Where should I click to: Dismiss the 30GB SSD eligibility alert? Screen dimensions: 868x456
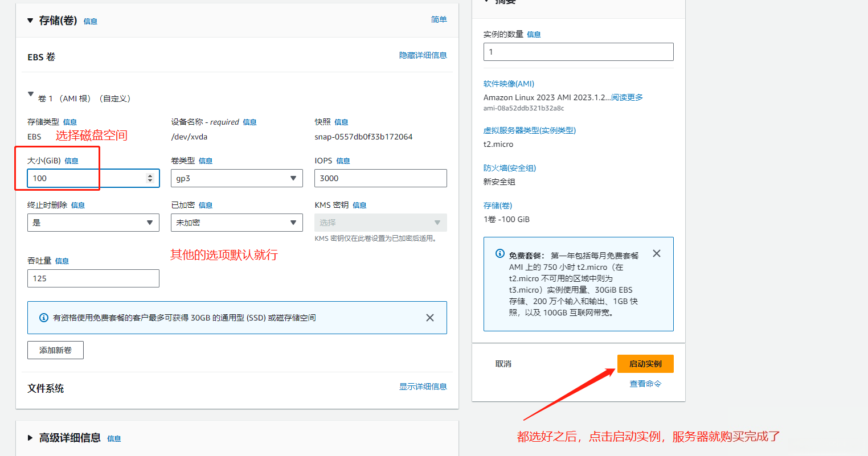pos(430,317)
